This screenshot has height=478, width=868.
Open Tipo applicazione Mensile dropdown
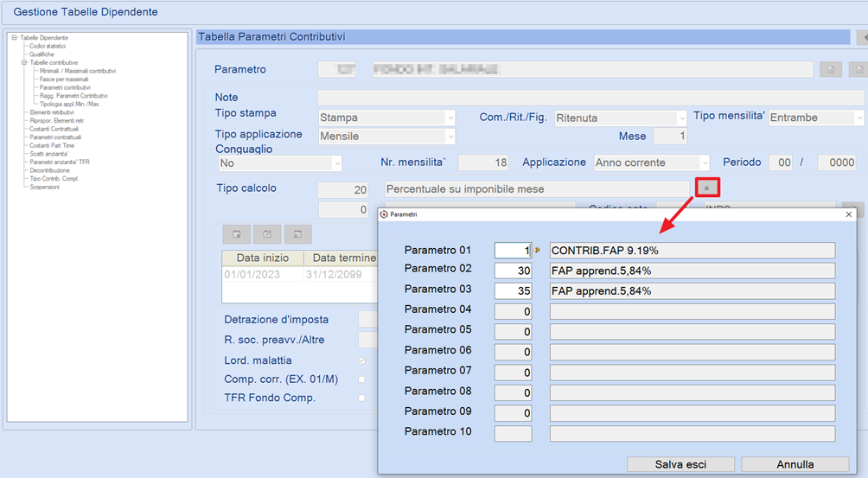pyautogui.click(x=450, y=136)
